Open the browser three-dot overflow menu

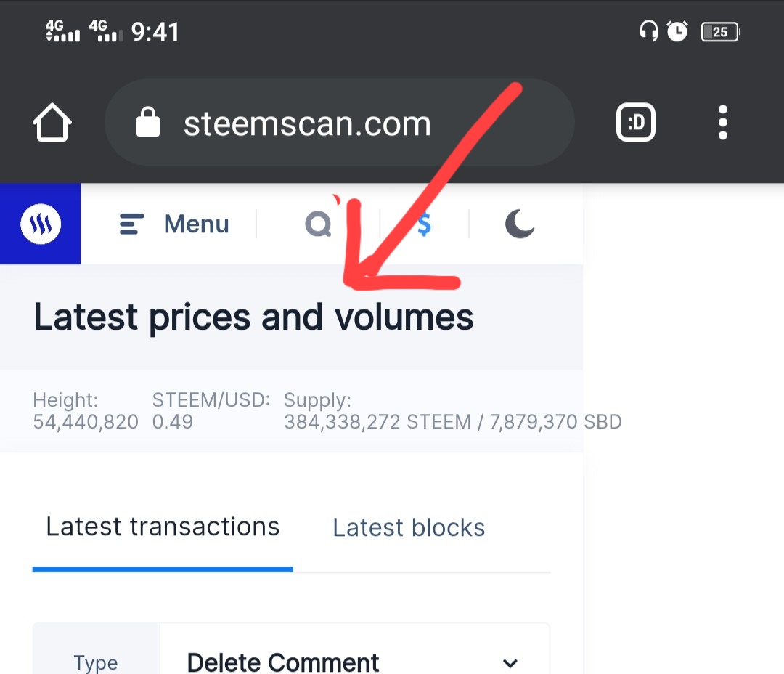[722, 123]
